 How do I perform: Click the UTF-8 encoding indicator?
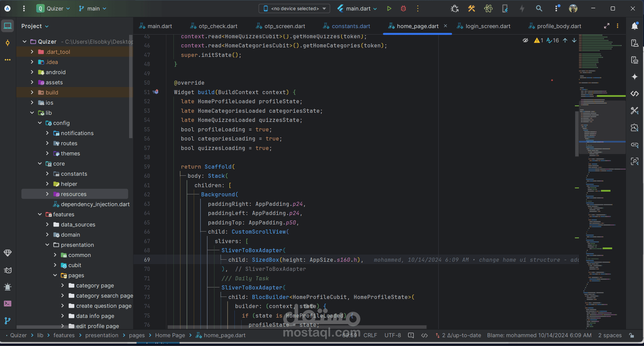393,335
